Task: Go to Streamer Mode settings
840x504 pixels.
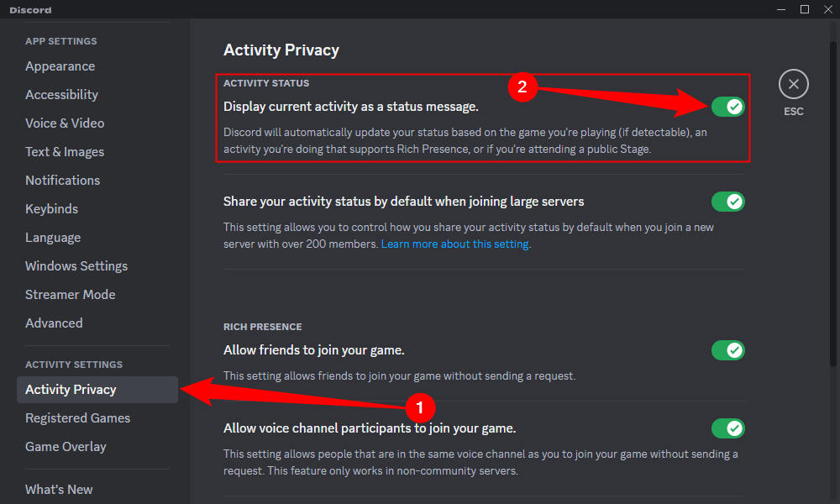Action: click(x=71, y=295)
